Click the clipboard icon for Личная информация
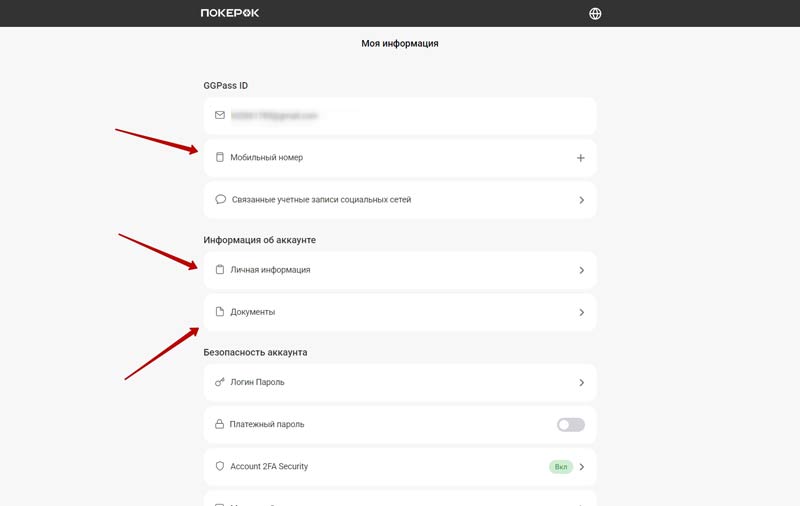 (220, 269)
